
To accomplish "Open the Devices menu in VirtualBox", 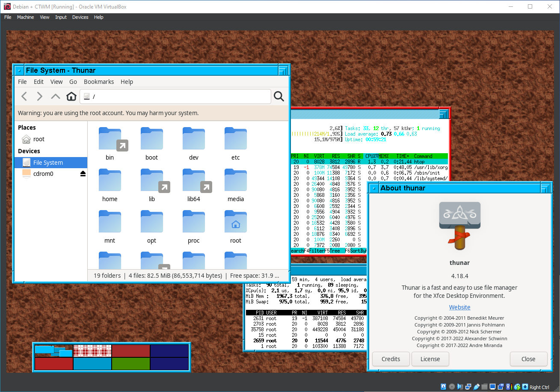I will click(80, 17).
